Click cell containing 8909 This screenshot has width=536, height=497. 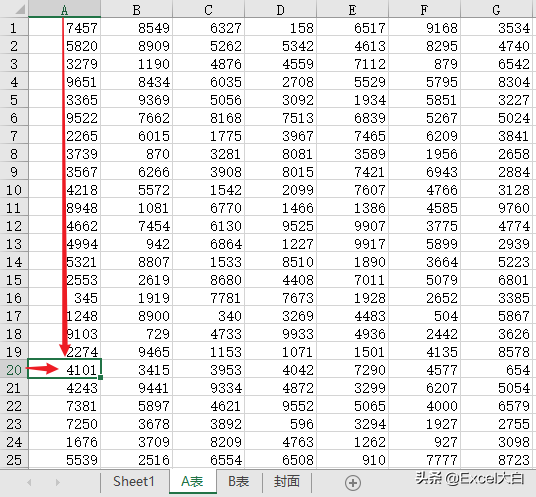[x=137, y=46]
